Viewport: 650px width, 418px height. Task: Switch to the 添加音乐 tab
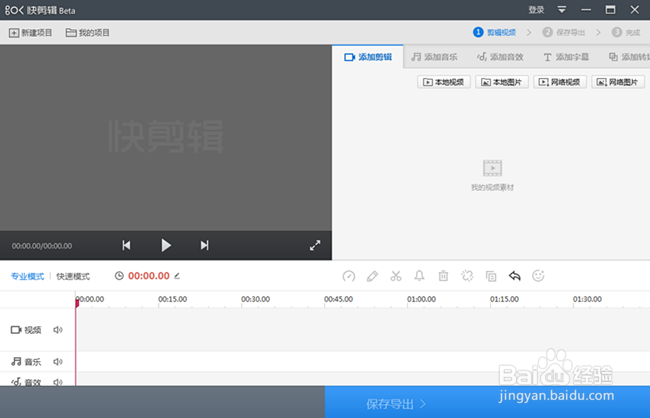click(434, 57)
